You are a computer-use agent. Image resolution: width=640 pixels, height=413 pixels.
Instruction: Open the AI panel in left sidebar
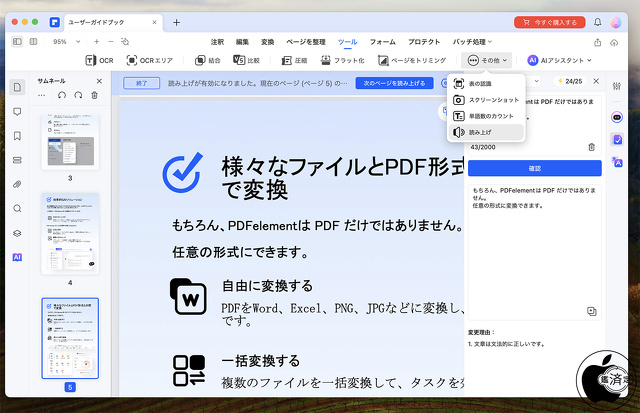tap(17, 257)
